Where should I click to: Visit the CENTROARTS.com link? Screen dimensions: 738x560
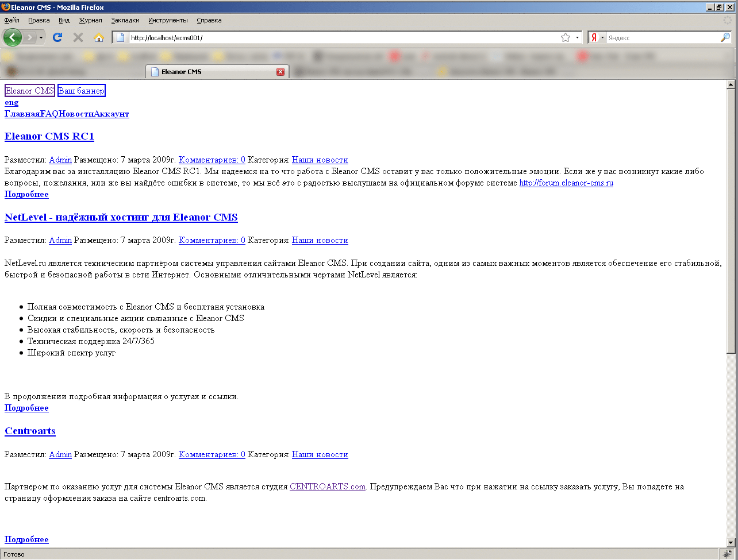click(328, 486)
